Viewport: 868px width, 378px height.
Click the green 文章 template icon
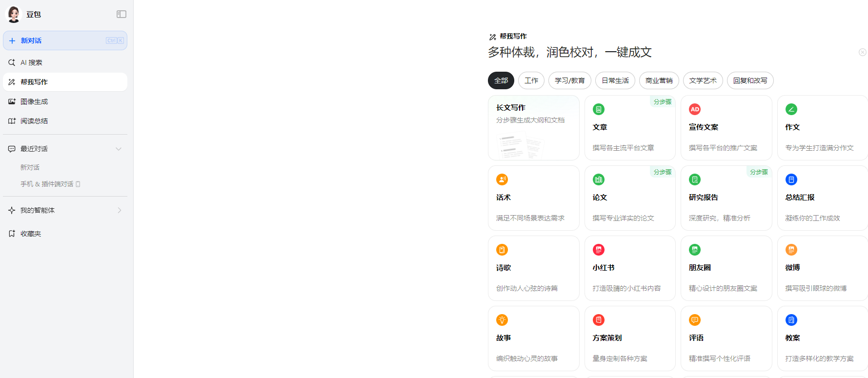(598, 109)
